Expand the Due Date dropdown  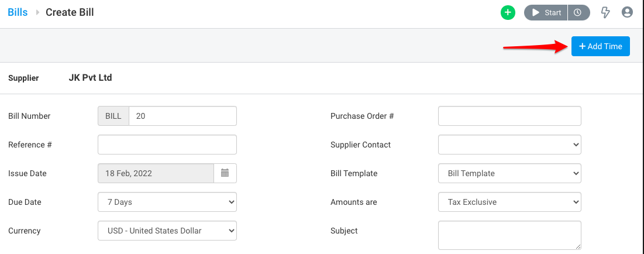pyautogui.click(x=167, y=202)
